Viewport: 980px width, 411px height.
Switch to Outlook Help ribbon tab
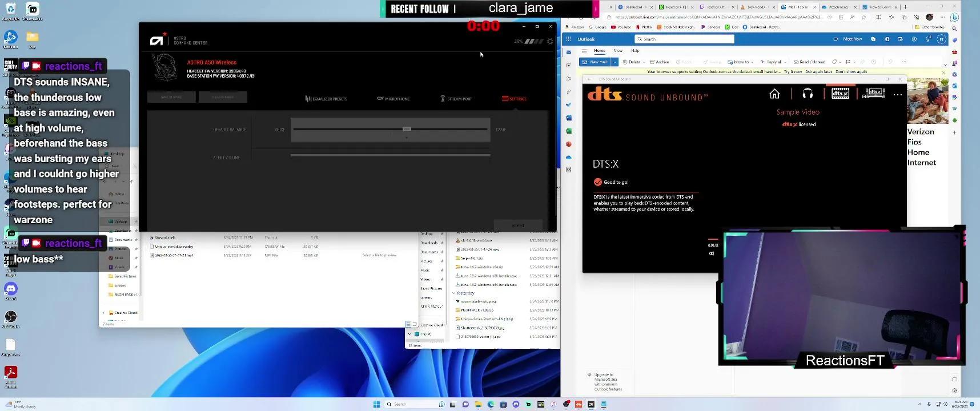click(635, 50)
